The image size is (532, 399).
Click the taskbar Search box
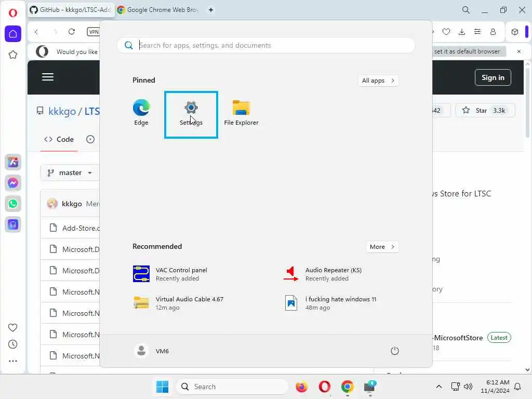(232, 387)
